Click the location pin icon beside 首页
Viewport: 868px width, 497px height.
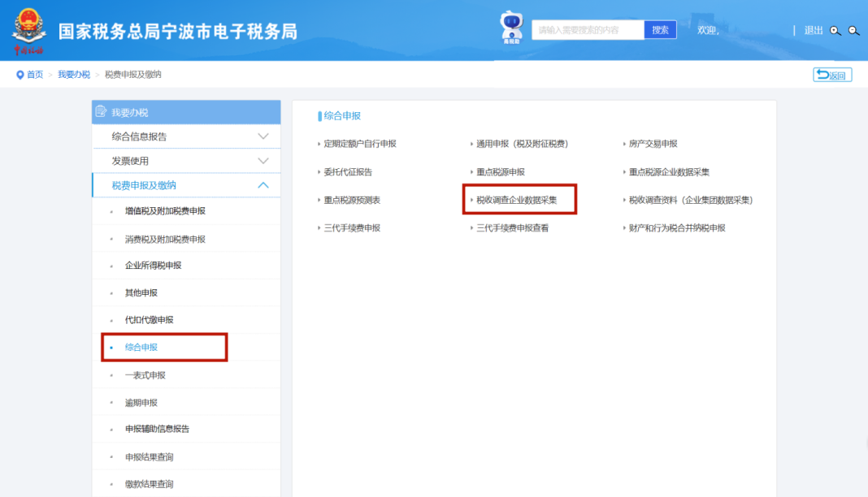pos(20,75)
